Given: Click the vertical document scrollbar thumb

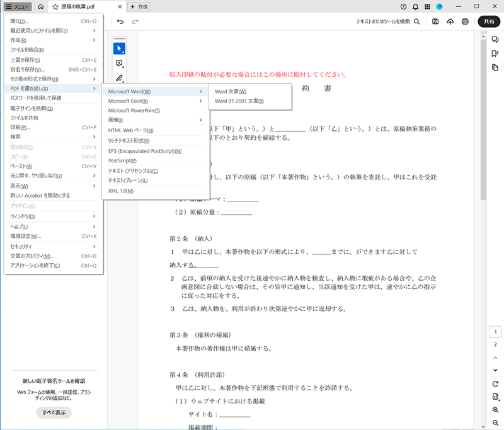Looking at the screenshot, I should coord(483,120).
